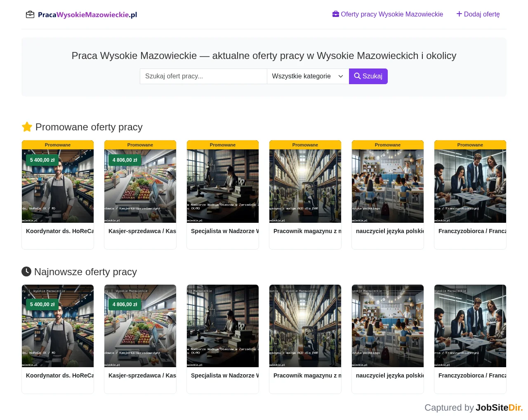Image resolution: width=528 pixels, height=420 pixels.
Task: Click the magnifier icon in Szukaj button
Action: (x=357, y=76)
